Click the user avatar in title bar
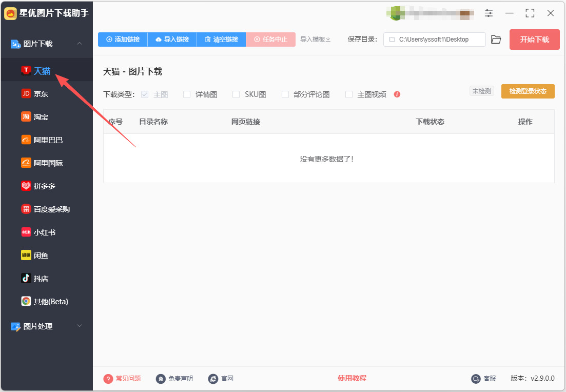566x392 pixels. pyautogui.click(x=395, y=13)
